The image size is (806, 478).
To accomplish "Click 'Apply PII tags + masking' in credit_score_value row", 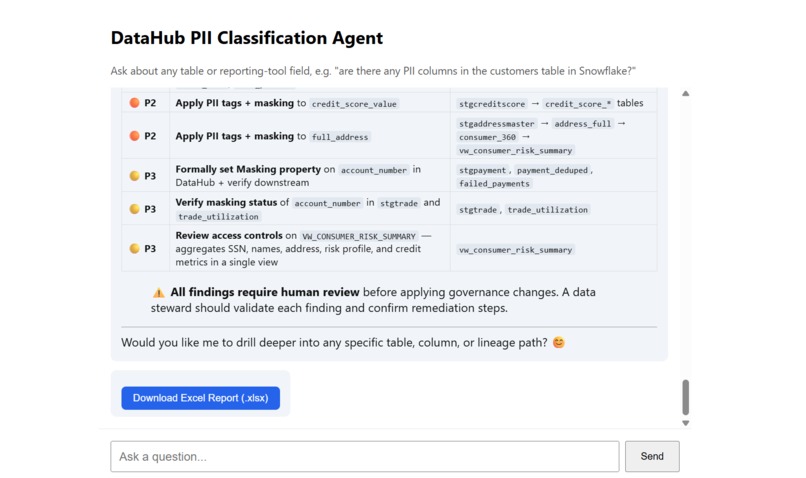I will (x=234, y=103).
